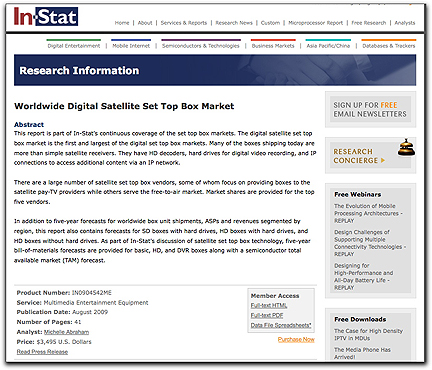This screenshot has width=432, height=370.
Task: Click the Member Access heading
Action: click(x=275, y=296)
